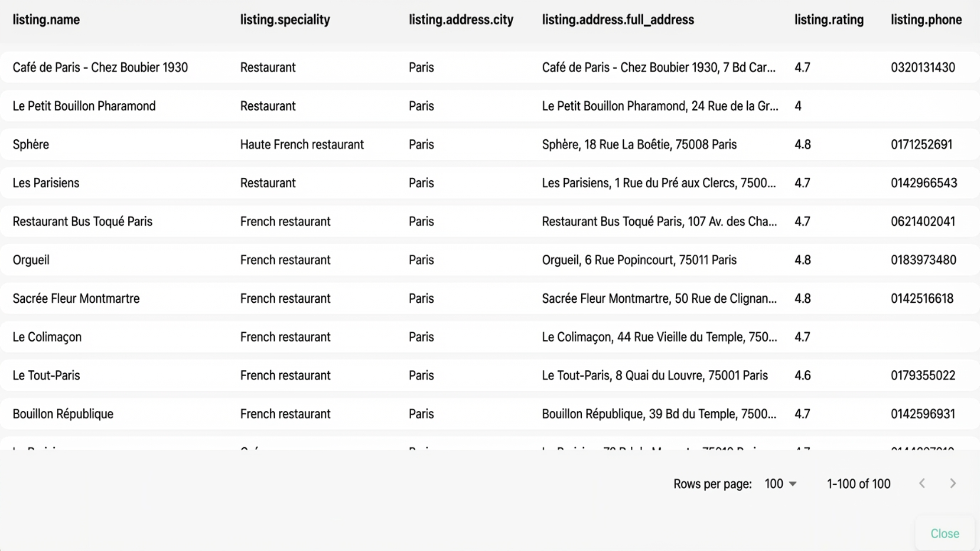The width and height of the screenshot is (980, 551).
Task: Open the rows per page dropdown
Action: pyautogui.click(x=780, y=484)
